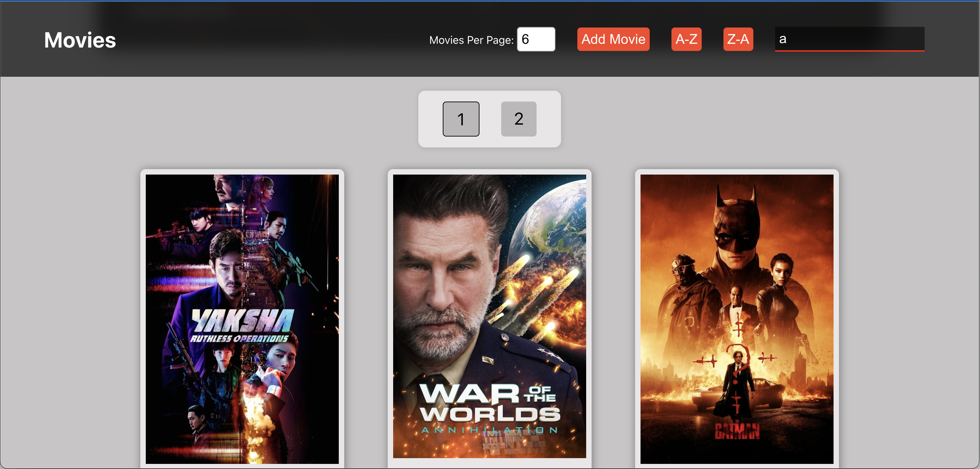This screenshot has height=469, width=980.
Task: Click the Add Movie button
Action: coord(613,39)
